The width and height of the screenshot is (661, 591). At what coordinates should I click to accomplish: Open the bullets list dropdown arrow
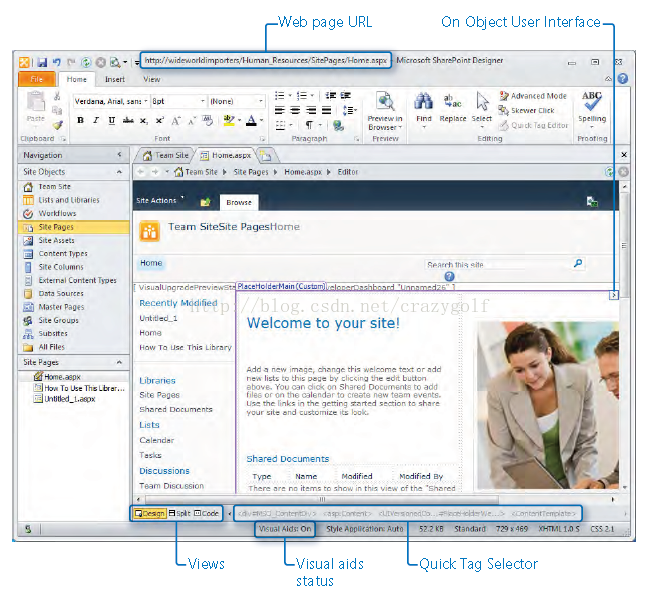[290, 96]
